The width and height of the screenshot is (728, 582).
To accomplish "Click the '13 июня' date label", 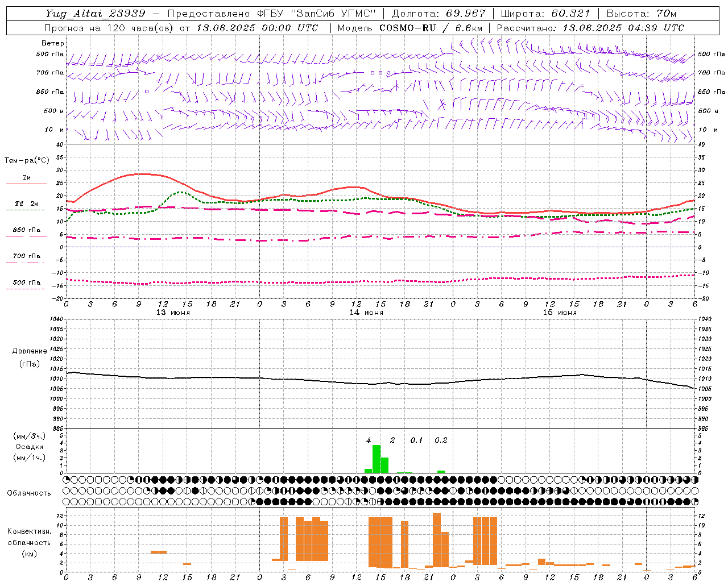I will point(173,313).
